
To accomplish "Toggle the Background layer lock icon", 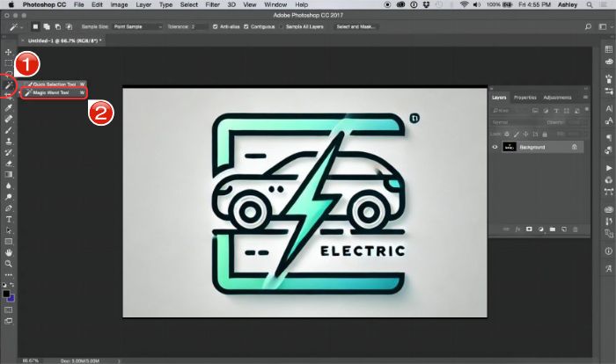I will pyautogui.click(x=574, y=147).
